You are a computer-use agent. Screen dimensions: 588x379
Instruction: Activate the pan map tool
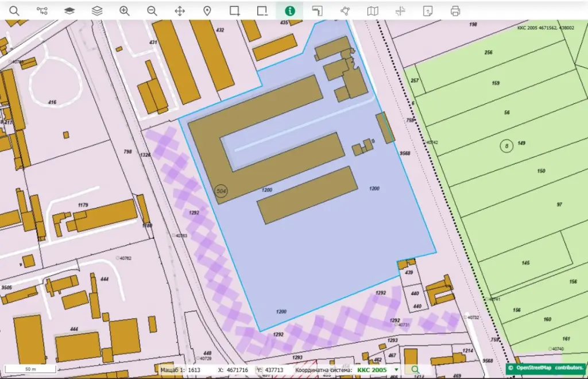(179, 10)
